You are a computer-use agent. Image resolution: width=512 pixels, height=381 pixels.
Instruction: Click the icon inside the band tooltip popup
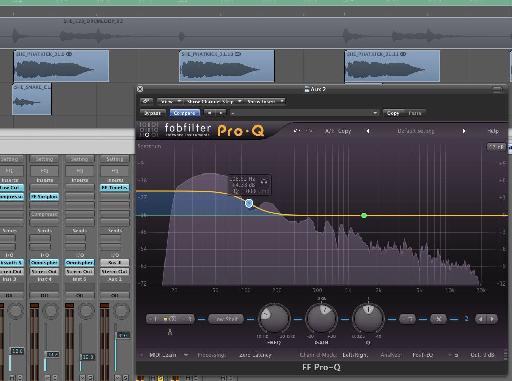coord(264,181)
